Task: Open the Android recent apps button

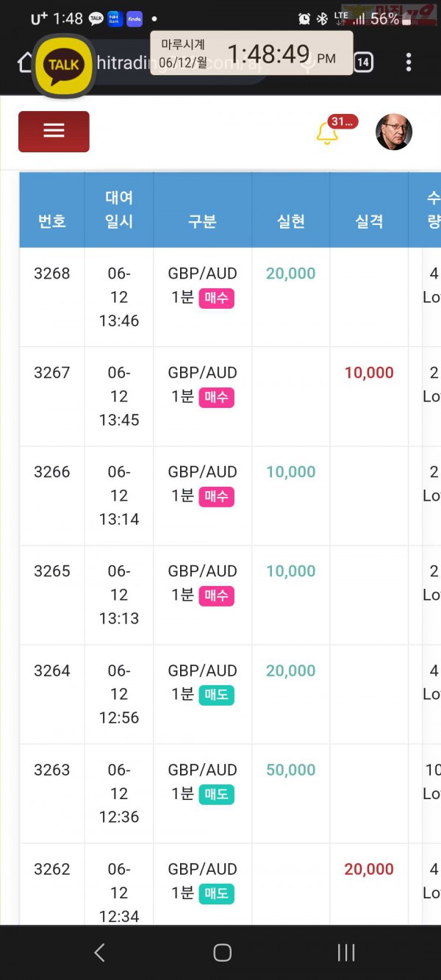Action: coord(345,953)
